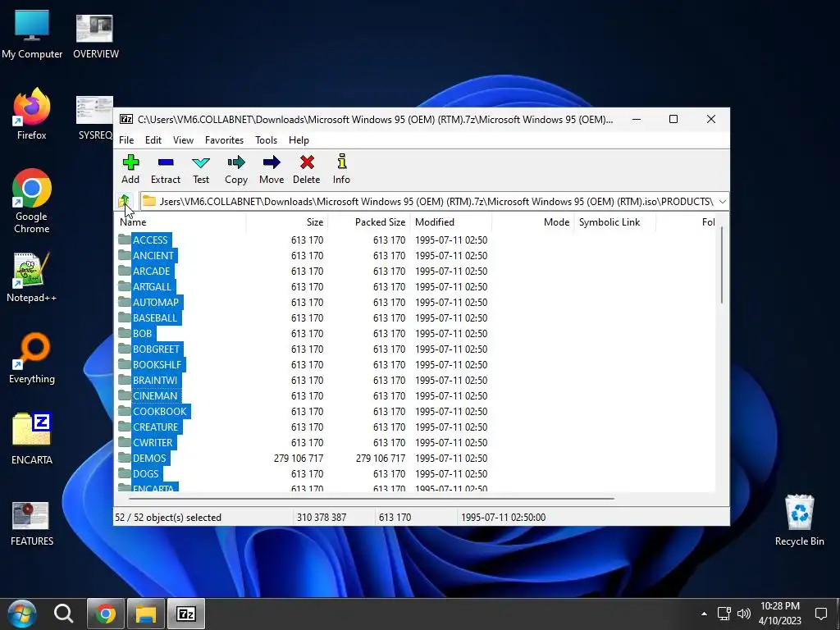Open the OVERVIEW desktop file

coord(95,36)
